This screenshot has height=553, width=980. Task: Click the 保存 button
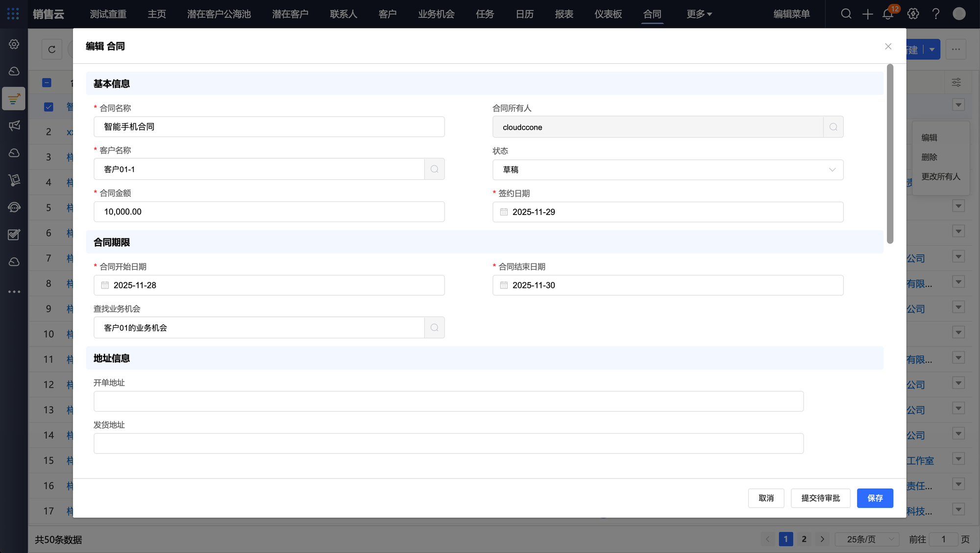pos(875,498)
